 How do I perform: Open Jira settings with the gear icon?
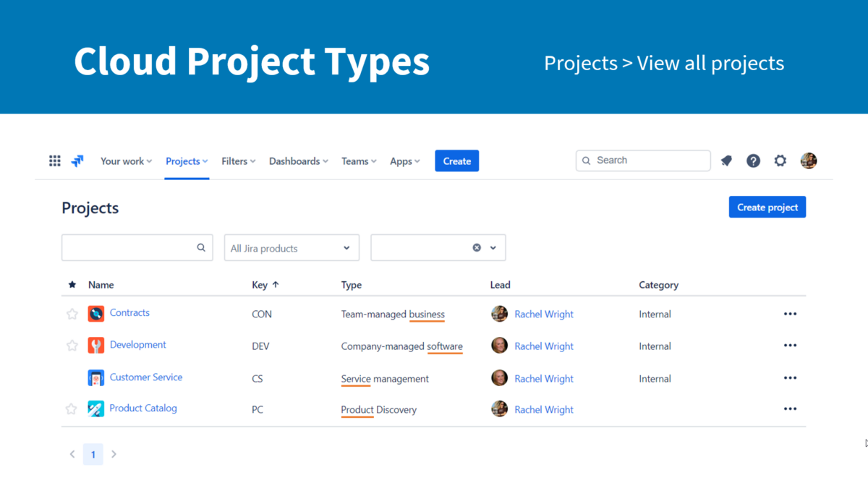point(780,160)
